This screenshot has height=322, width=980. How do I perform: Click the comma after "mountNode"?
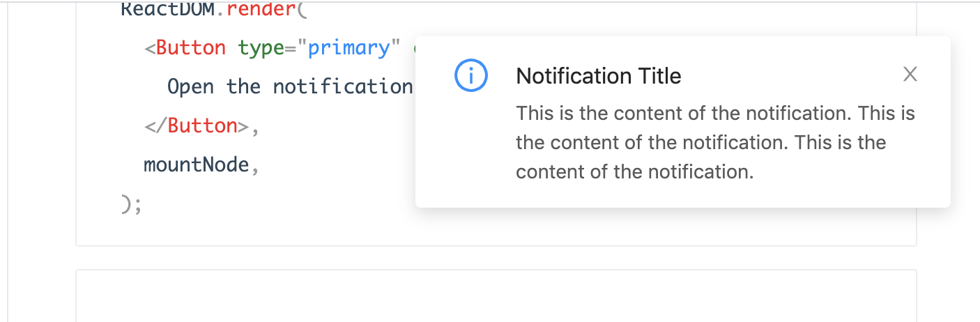(254, 166)
